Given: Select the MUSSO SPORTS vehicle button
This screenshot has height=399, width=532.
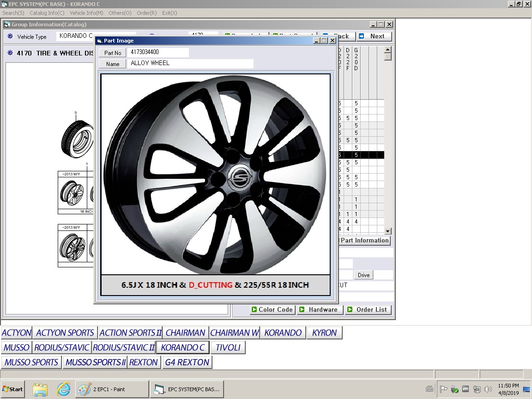Looking at the screenshot, I should (31, 363).
